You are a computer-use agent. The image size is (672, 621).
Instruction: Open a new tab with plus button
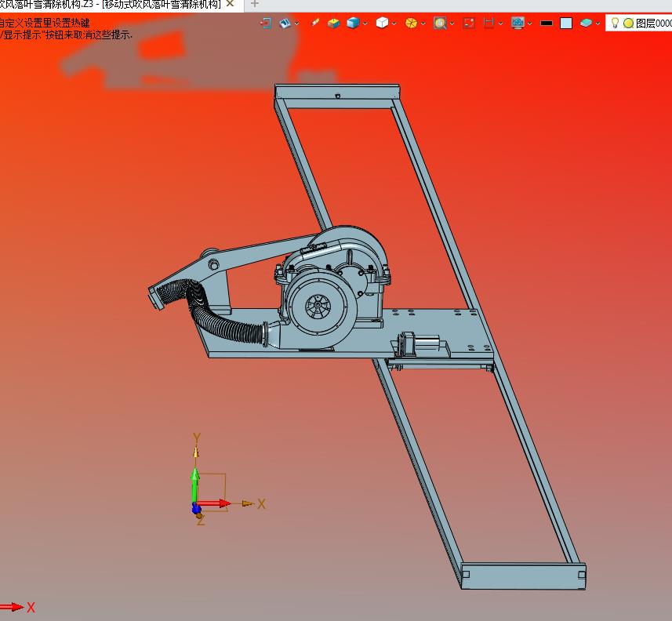(254, 4)
